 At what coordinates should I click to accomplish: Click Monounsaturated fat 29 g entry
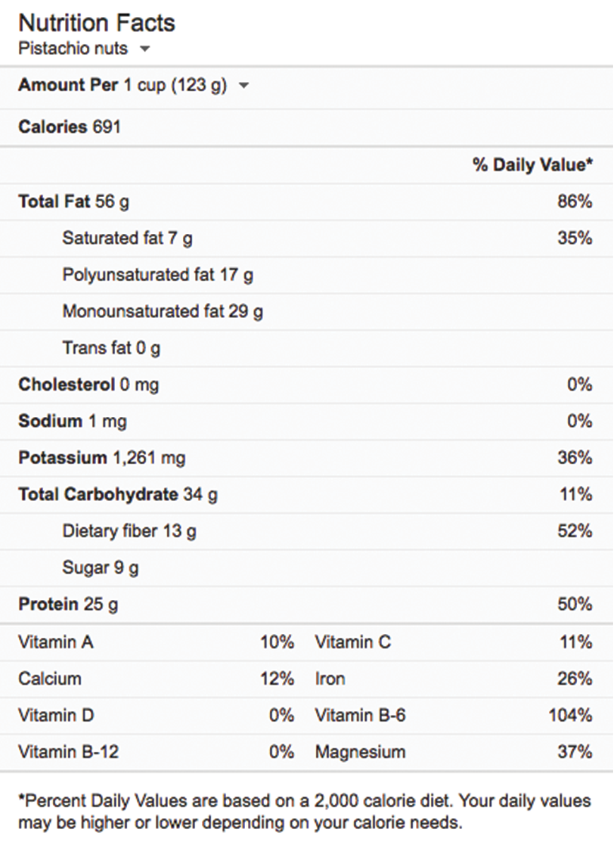pyautogui.click(x=162, y=312)
